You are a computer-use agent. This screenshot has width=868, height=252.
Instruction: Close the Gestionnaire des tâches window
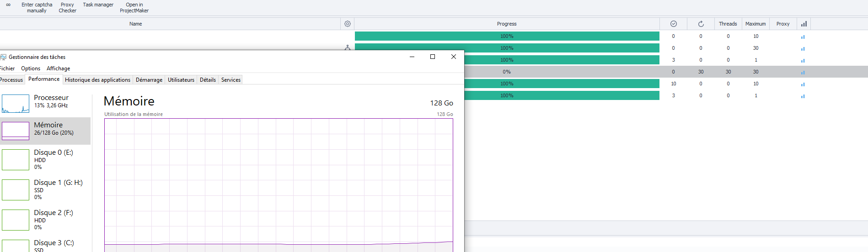pos(454,57)
